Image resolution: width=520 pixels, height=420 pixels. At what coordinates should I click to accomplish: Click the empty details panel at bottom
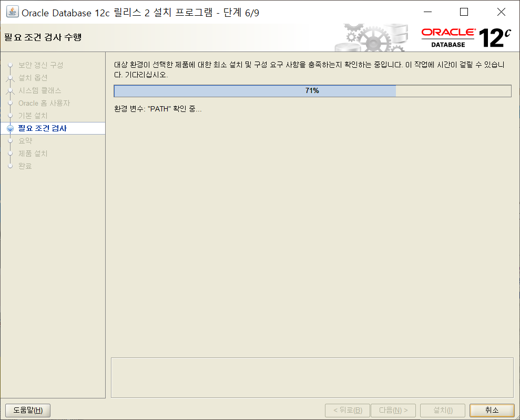(312, 377)
